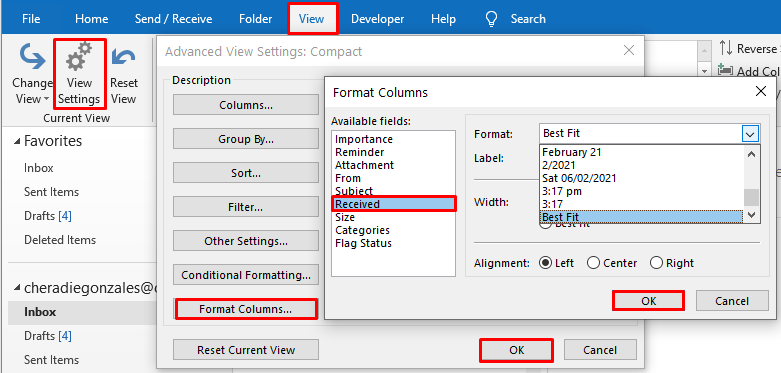Image resolution: width=781 pixels, height=373 pixels.
Task: Click format list scroll down arrow
Action: point(752,215)
